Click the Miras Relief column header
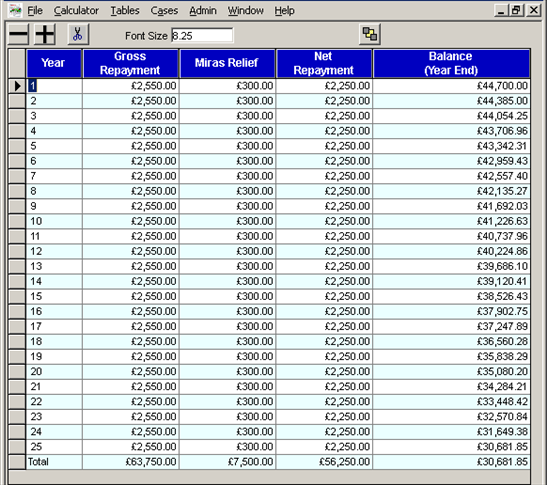The height and width of the screenshot is (485, 547). tap(227, 63)
